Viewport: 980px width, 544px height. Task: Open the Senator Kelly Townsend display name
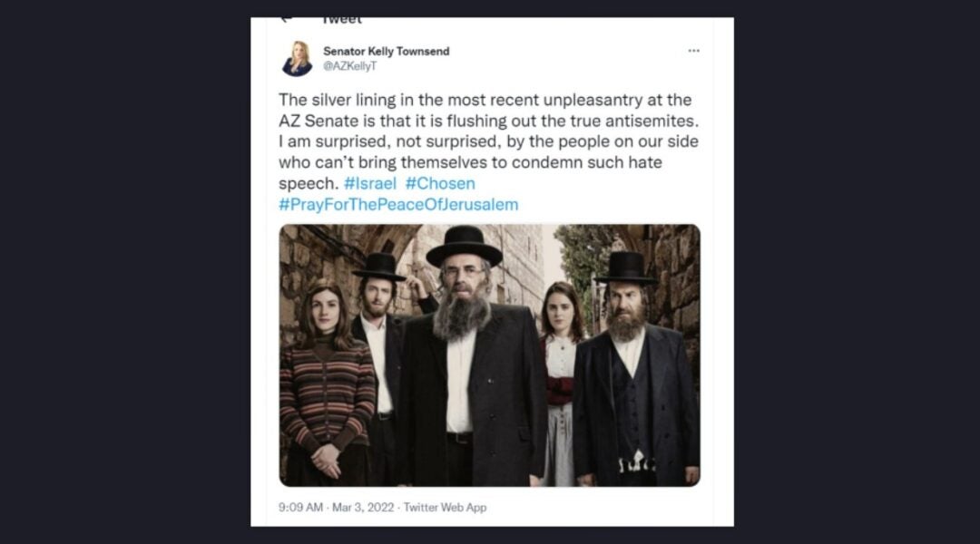pyautogui.click(x=387, y=51)
